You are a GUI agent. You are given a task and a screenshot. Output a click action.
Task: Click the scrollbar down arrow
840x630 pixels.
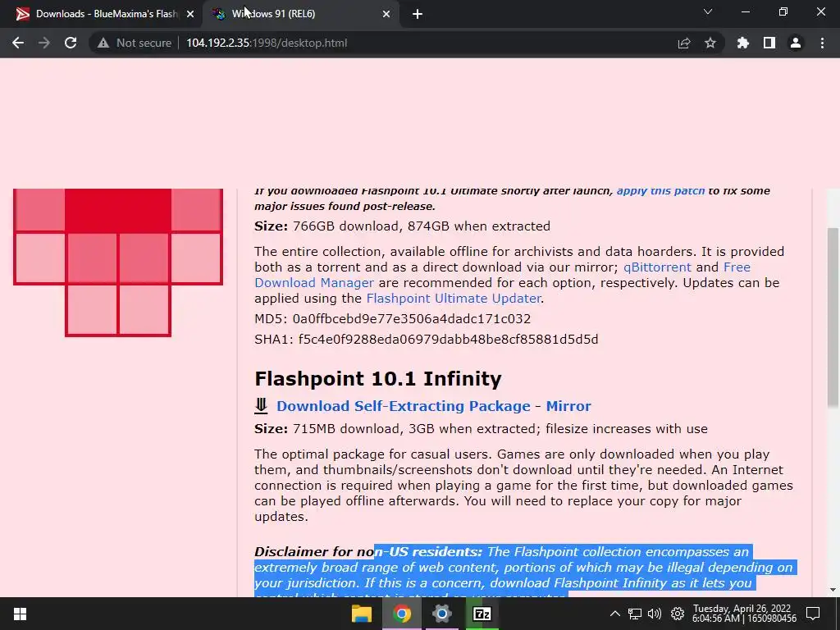click(833, 590)
